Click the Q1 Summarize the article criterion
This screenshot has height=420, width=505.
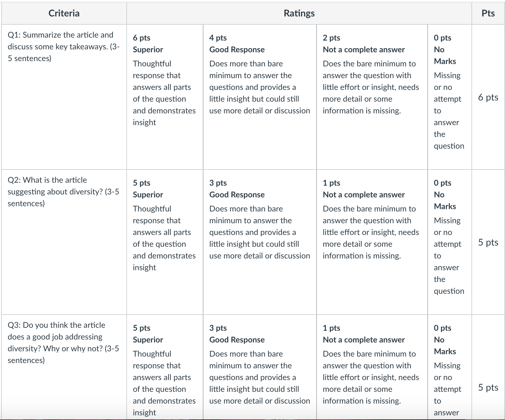coord(63,47)
